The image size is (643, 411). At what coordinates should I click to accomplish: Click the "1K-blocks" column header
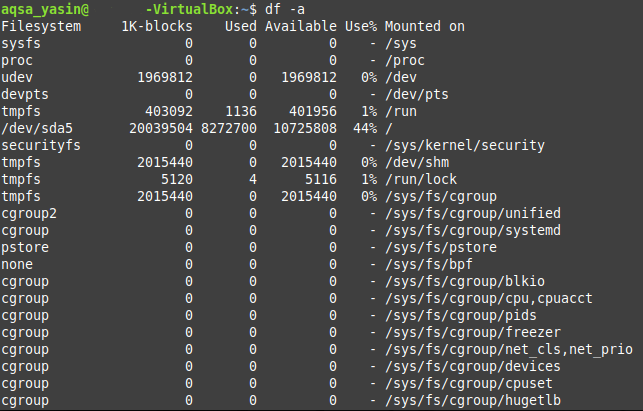pyautogui.click(x=157, y=27)
